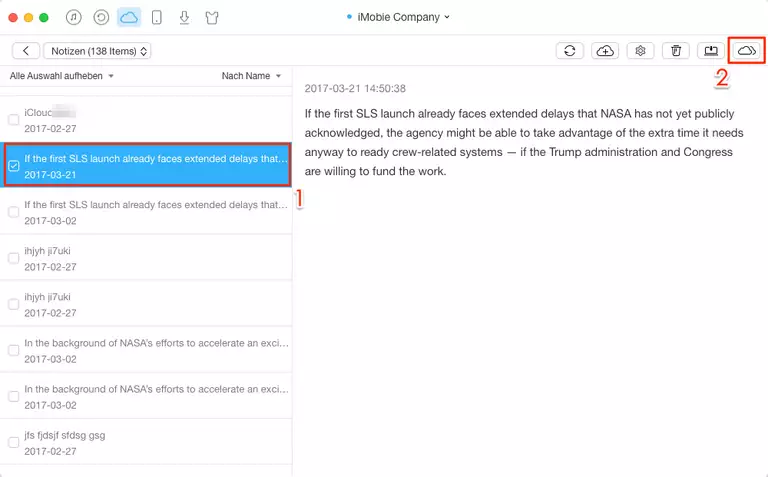Open settings gear in the toolbar
The height and width of the screenshot is (477, 768).
640,50
